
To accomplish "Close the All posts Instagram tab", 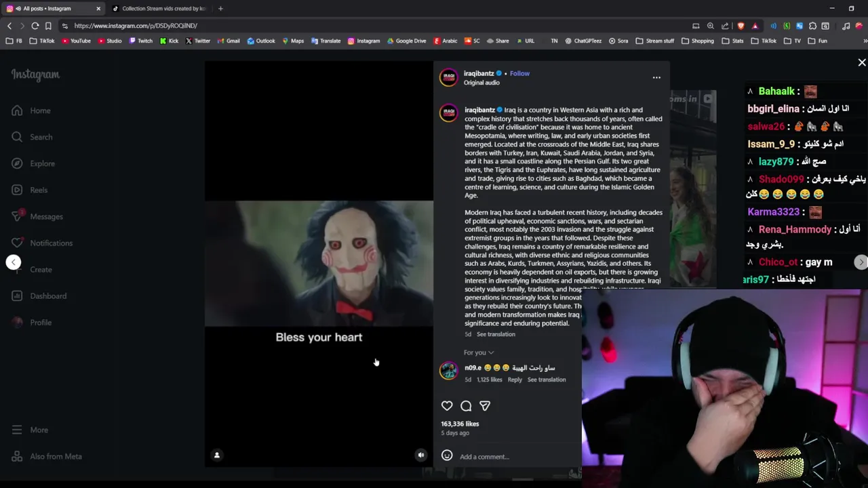I will [x=98, y=9].
